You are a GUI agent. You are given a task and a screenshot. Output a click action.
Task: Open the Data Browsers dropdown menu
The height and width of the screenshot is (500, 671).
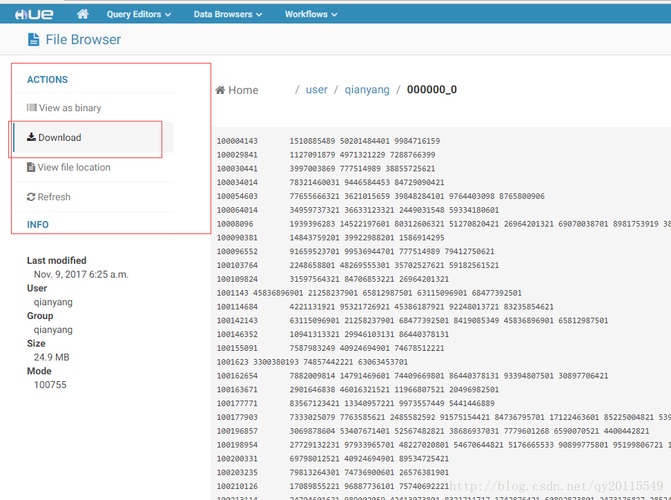229,15
